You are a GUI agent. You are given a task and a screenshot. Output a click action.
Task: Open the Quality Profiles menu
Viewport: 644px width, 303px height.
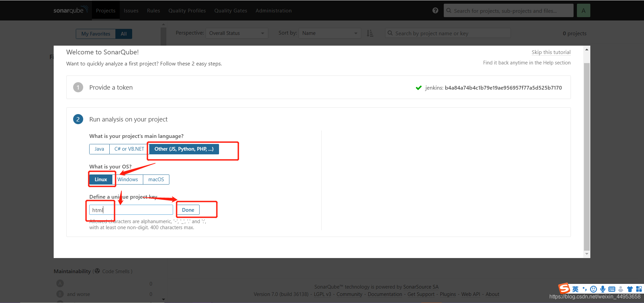pos(187,10)
